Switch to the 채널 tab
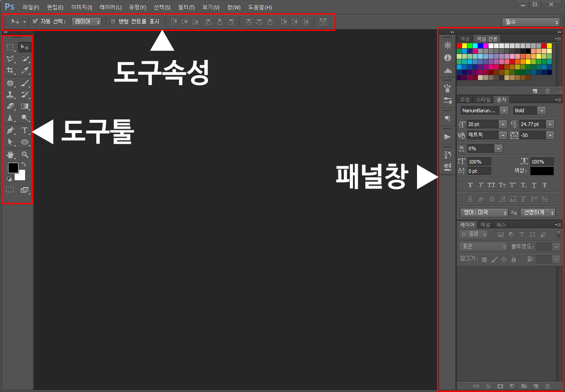The width and height of the screenshot is (565, 392). click(x=485, y=225)
